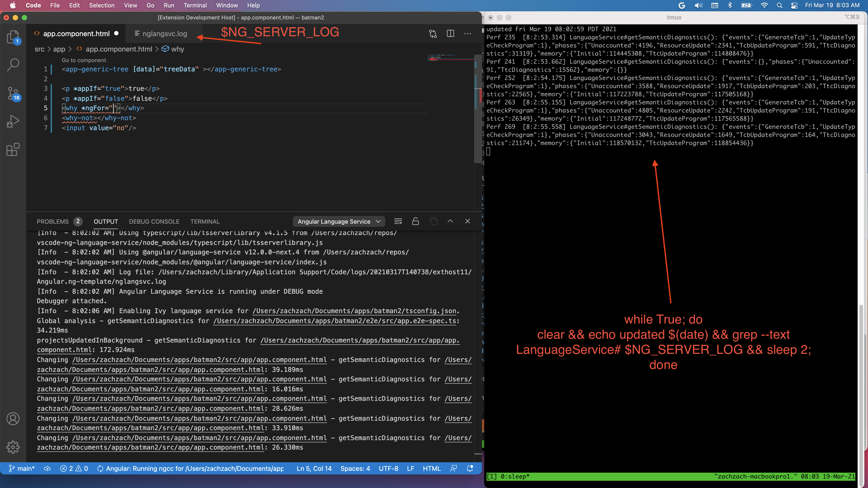Click the editor vertical scrollbar
Image resolution: width=868 pixels, height=488 pixels.
tap(478, 109)
